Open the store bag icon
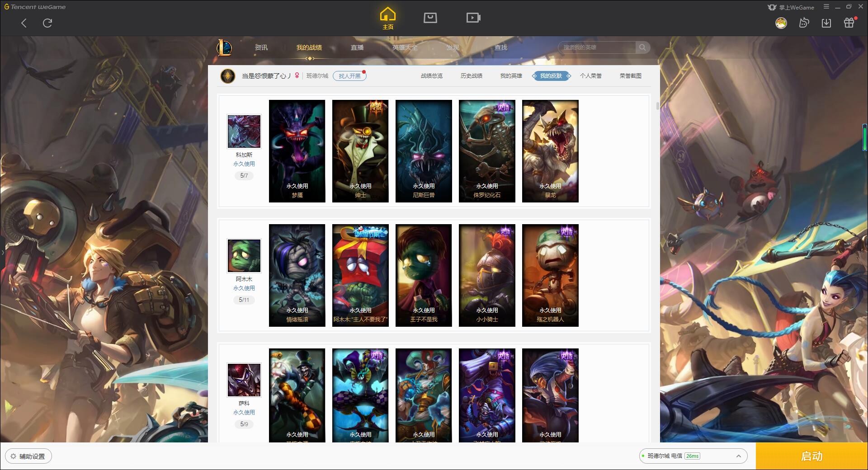 (x=430, y=18)
